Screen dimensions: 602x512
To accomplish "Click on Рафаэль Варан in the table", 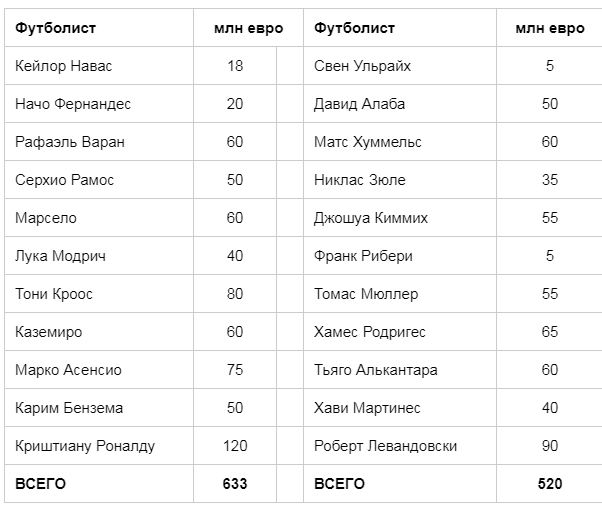I will click(70, 142).
